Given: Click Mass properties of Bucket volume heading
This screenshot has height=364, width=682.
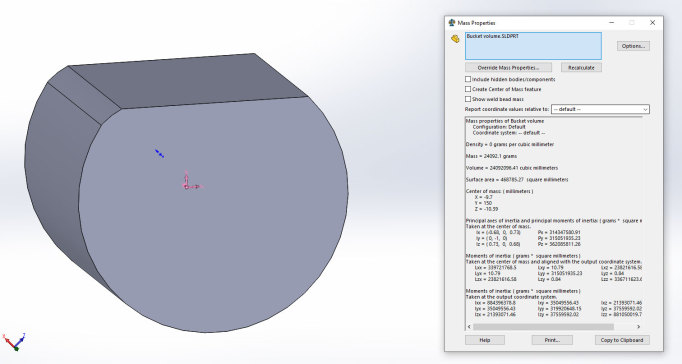Looking at the screenshot, I should 505,121.
